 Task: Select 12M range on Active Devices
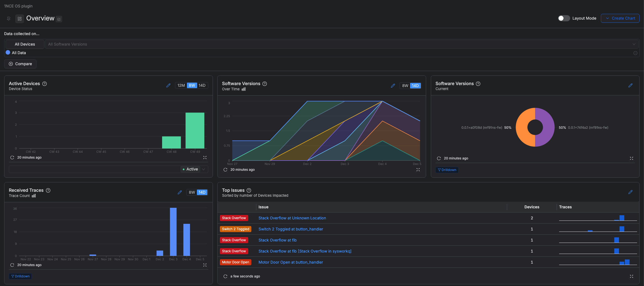[181, 86]
